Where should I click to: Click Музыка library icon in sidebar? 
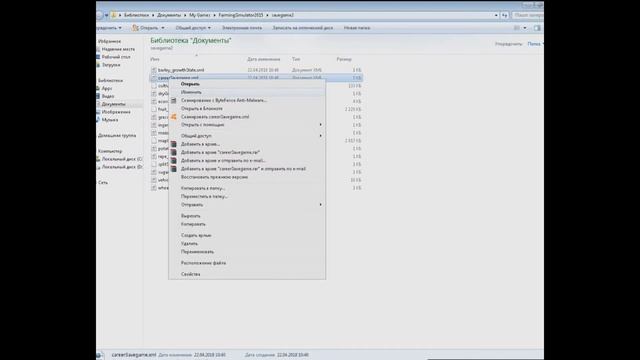coord(98,120)
